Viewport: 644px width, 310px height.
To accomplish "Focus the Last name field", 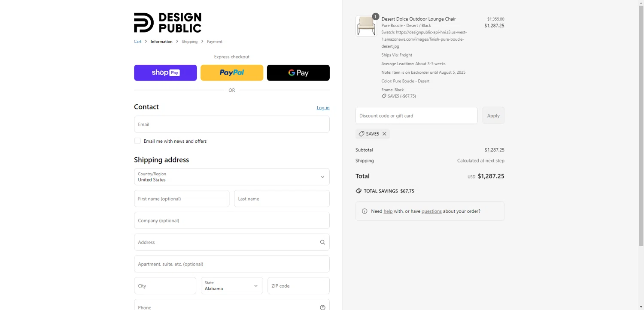I will [x=282, y=199].
